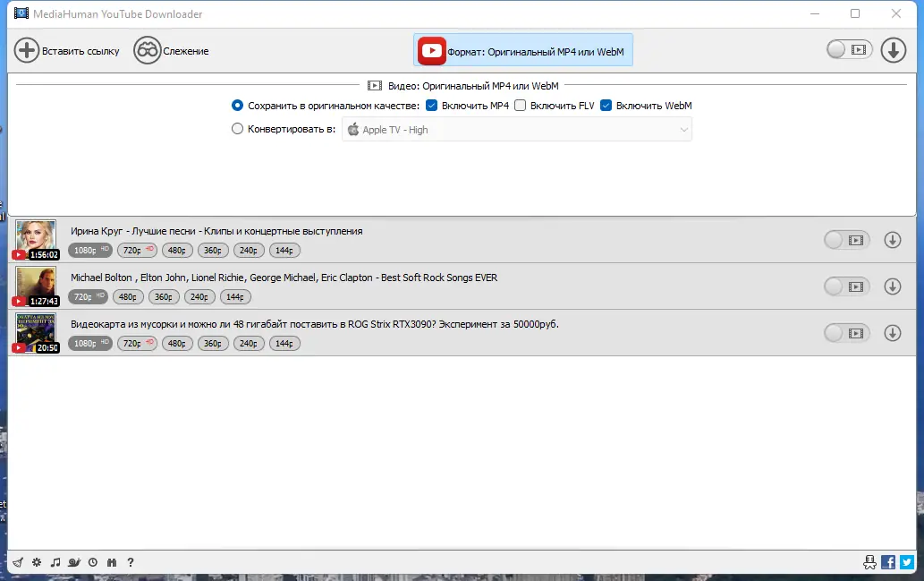Choose 144p quality for Ирина Круг video
Screen dimensions: 924x581
pyautogui.click(x=284, y=250)
